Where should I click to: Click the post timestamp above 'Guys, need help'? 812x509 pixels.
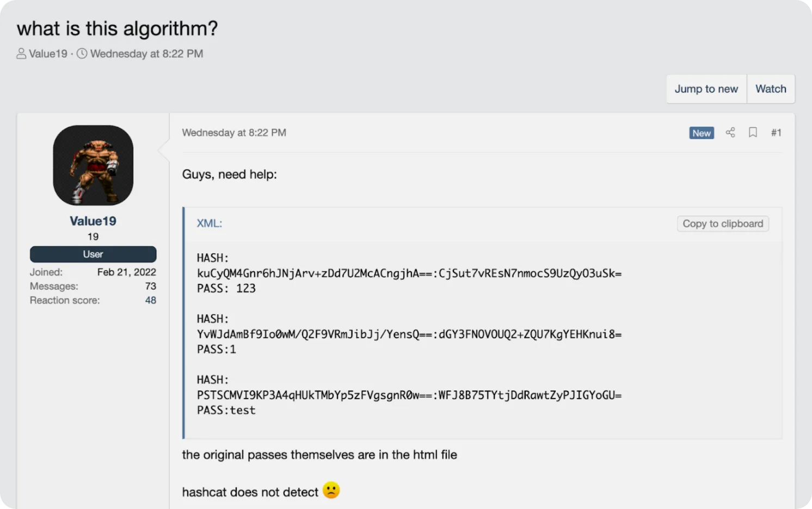[234, 133]
